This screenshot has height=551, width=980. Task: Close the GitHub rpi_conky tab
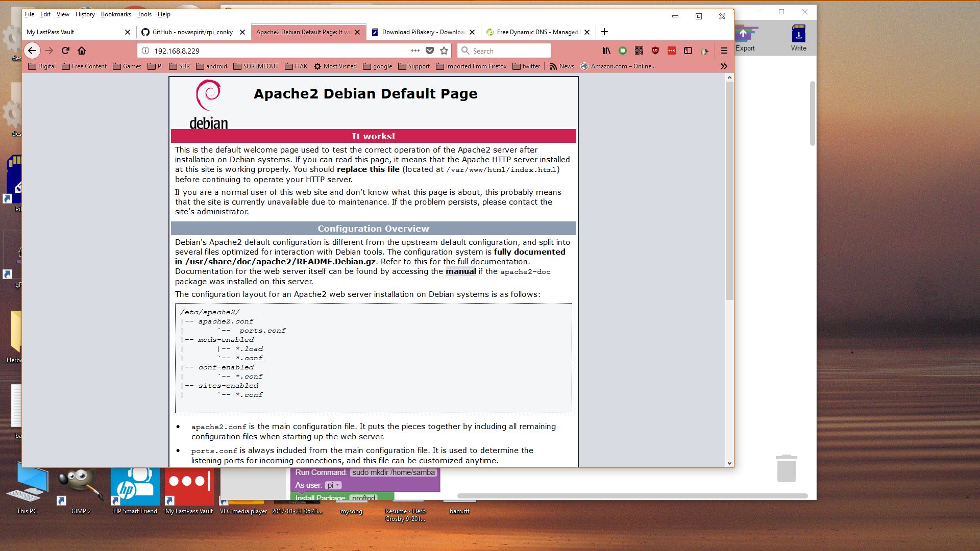[242, 32]
